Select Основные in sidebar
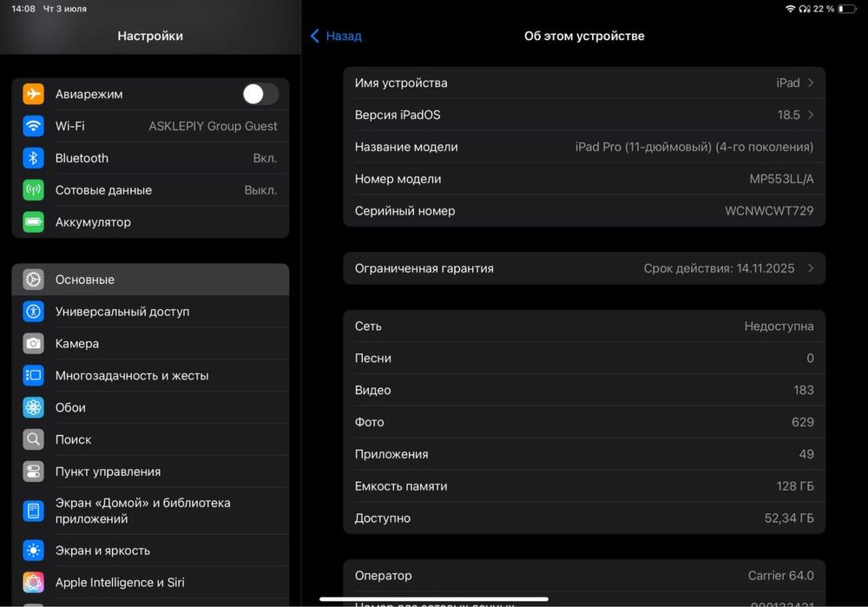 pos(150,280)
